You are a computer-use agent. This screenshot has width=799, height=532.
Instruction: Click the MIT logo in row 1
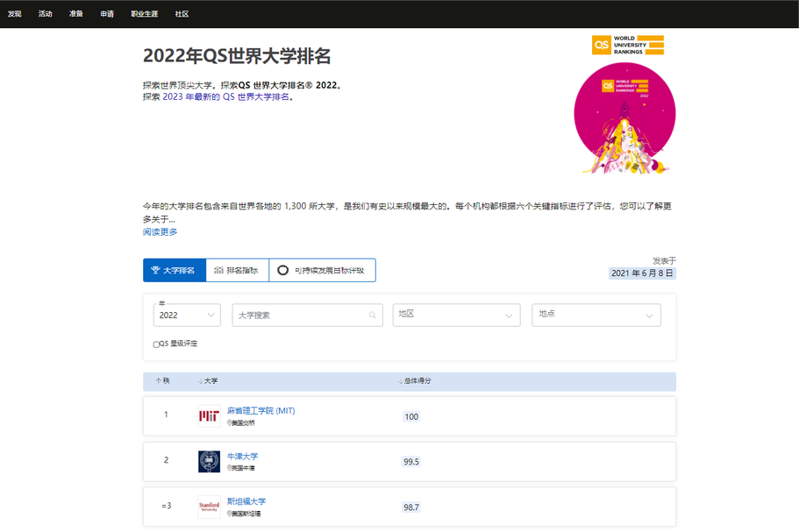[209, 416]
